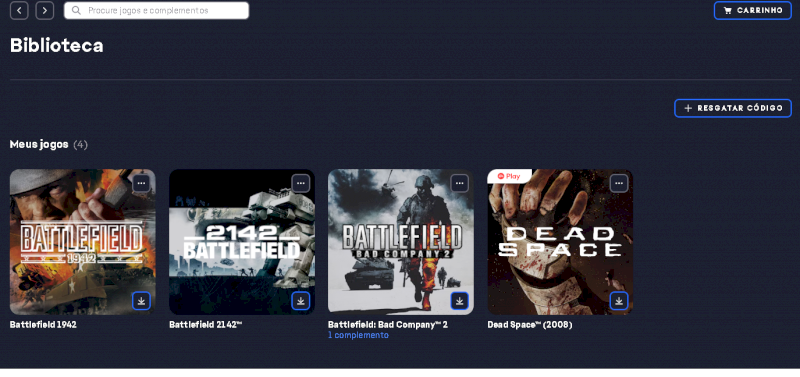
Task: Click the 'Dead Space™ (2008)' title
Action: [530, 324]
